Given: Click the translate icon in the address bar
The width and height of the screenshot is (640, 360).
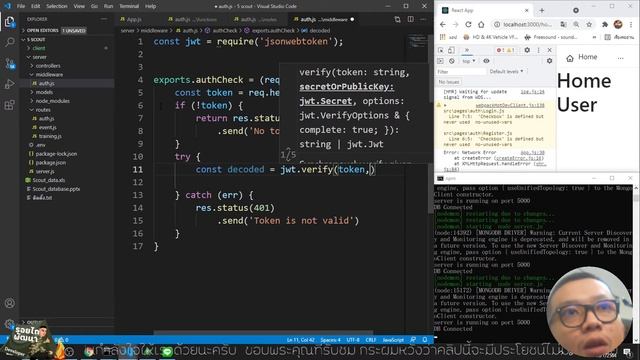Looking at the screenshot, I should coord(563,24).
